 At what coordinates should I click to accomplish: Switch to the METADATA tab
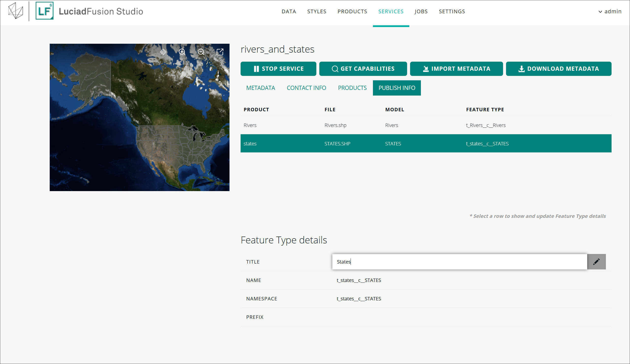[x=260, y=88]
